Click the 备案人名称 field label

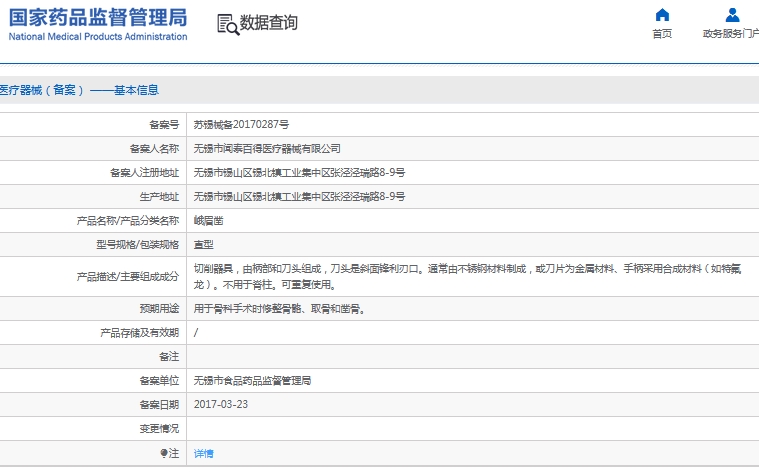point(154,149)
